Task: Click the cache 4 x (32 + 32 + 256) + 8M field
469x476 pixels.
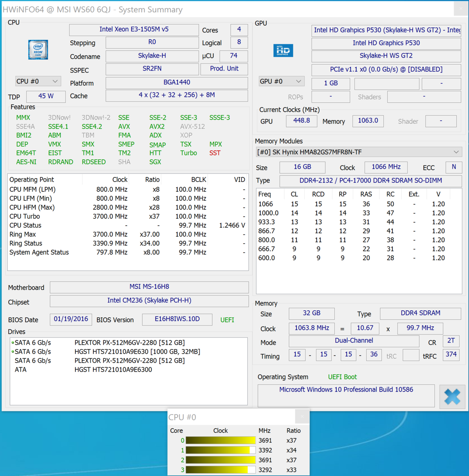Action: tap(177, 95)
